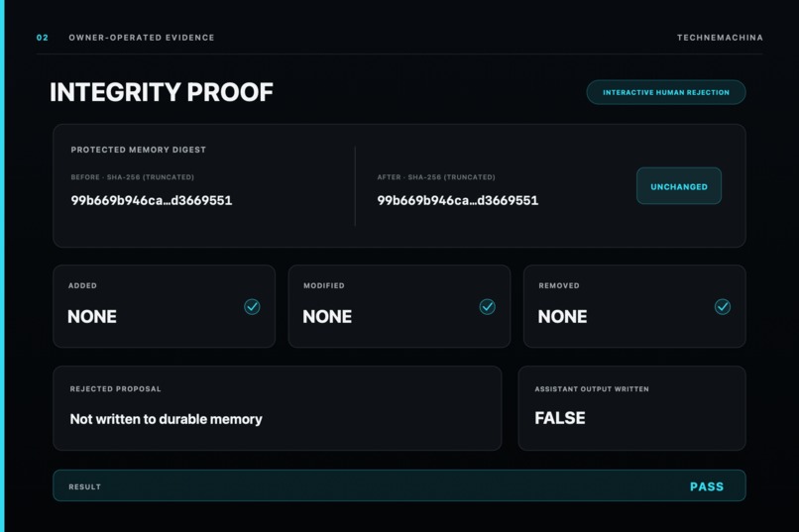Click the ADDED label
This screenshot has height=532, width=799.
click(x=82, y=285)
